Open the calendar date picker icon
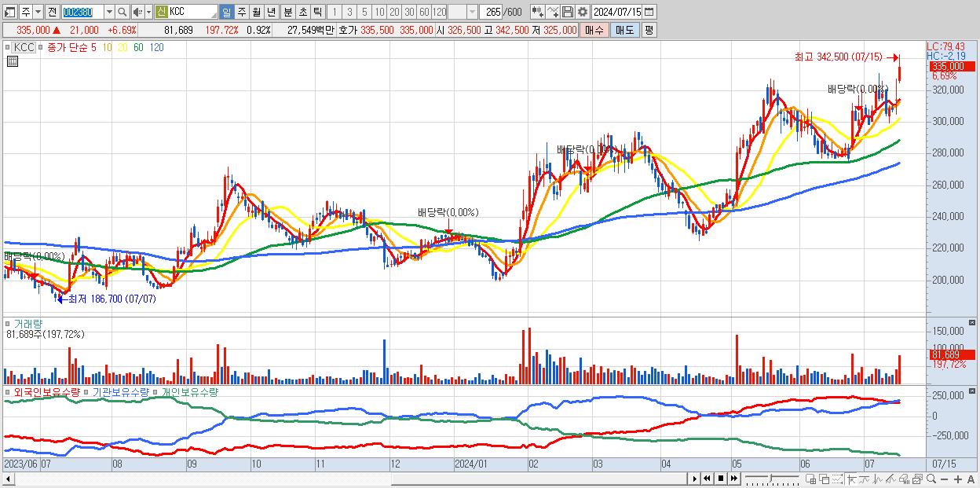The height and width of the screenshot is (488, 980). [x=649, y=12]
